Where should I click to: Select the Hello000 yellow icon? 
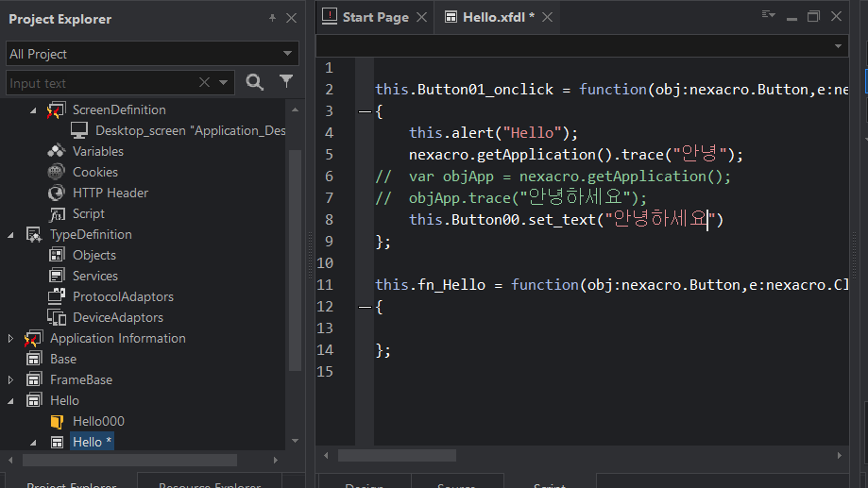[x=57, y=422]
